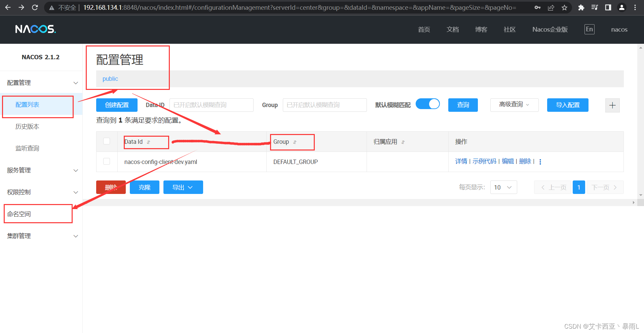Open 文档 in the top navigation
644x333 pixels.
tap(452, 30)
